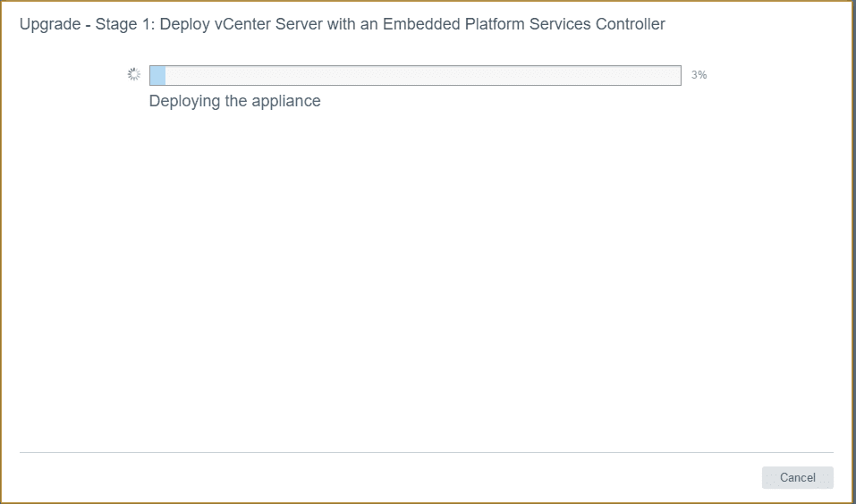
Task: Click the 3% progress percentage label
Action: 699,75
